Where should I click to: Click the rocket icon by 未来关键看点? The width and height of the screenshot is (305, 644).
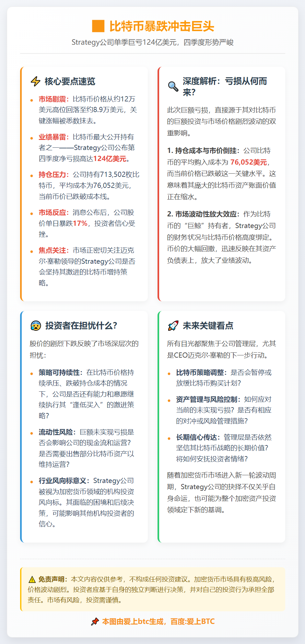coord(173,326)
